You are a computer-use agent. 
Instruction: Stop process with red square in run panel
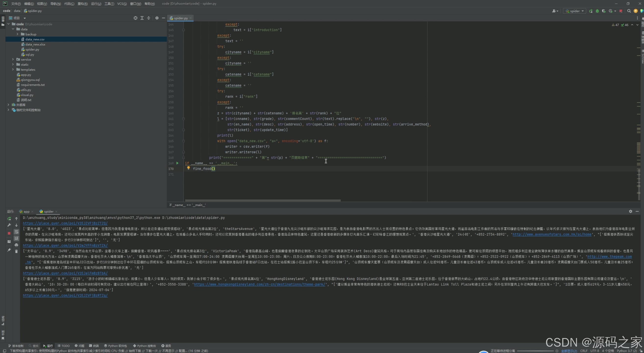(x=9, y=233)
